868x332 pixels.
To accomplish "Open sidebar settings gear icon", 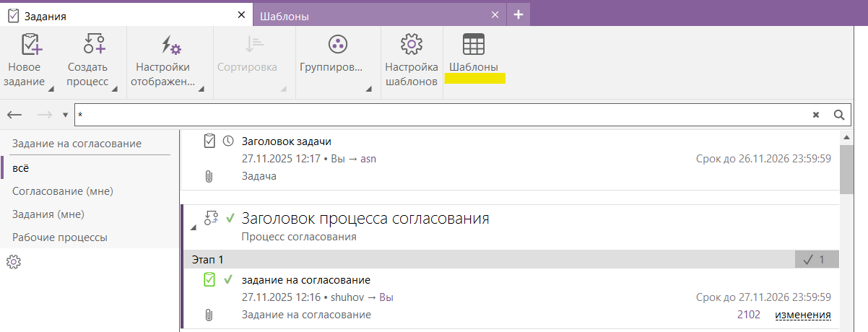I will tap(13, 262).
